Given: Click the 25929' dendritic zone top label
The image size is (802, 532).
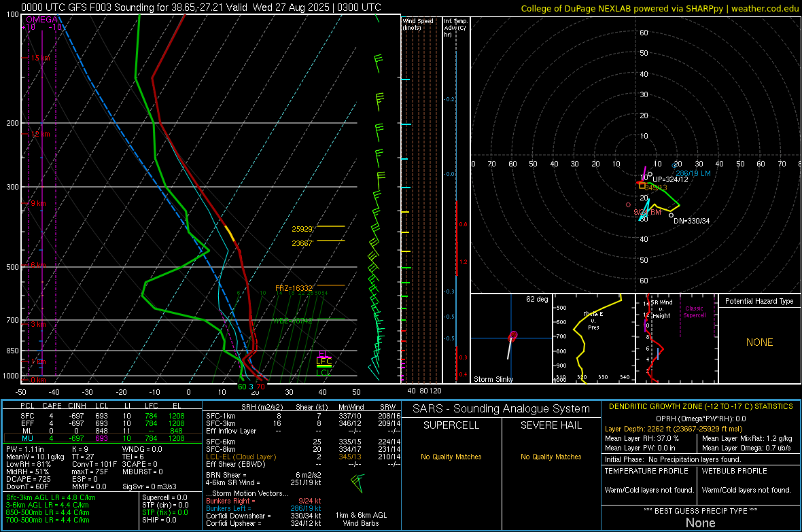Looking at the screenshot, I should [x=302, y=229].
